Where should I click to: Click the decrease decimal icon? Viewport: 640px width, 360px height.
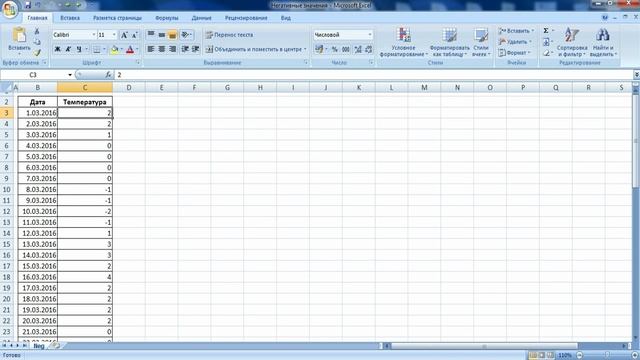pyautogui.click(x=369, y=49)
